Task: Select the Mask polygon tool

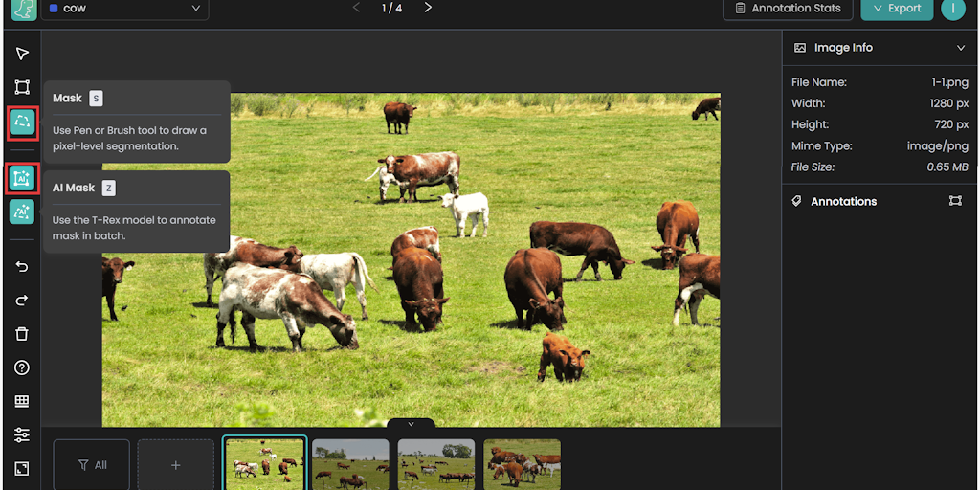Action: (x=23, y=123)
